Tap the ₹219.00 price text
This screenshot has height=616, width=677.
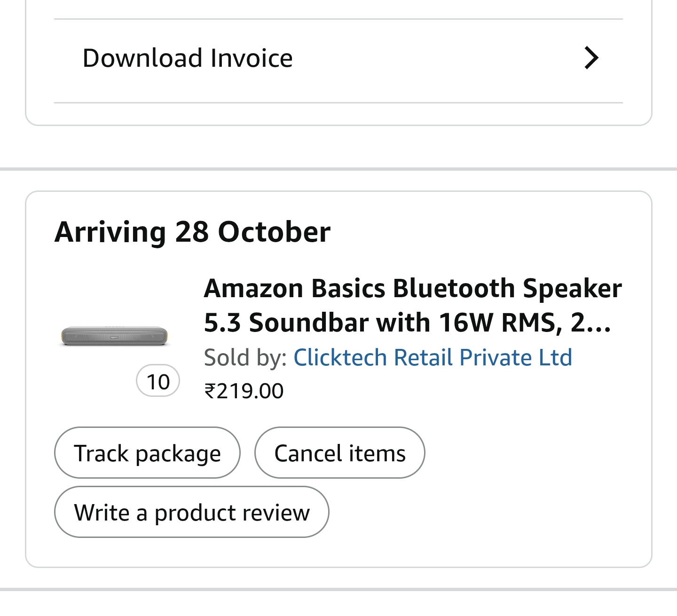pyautogui.click(x=244, y=391)
